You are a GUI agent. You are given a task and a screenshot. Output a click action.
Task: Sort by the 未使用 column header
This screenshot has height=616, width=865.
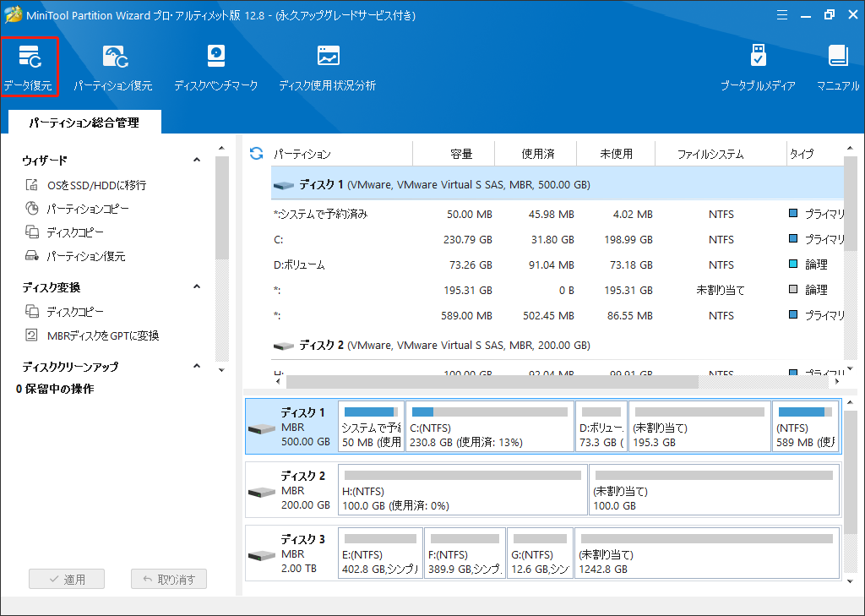coord(616,154)
